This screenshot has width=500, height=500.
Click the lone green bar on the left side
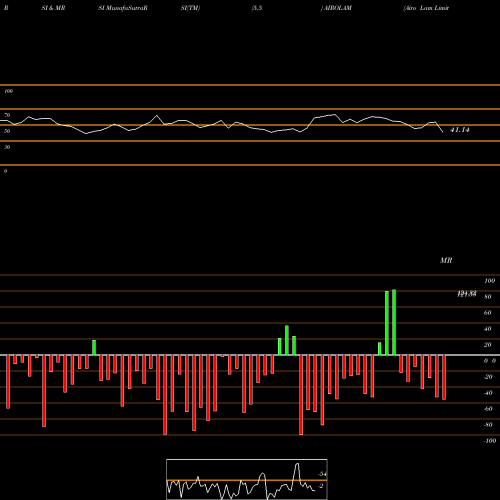pos(94,348)
